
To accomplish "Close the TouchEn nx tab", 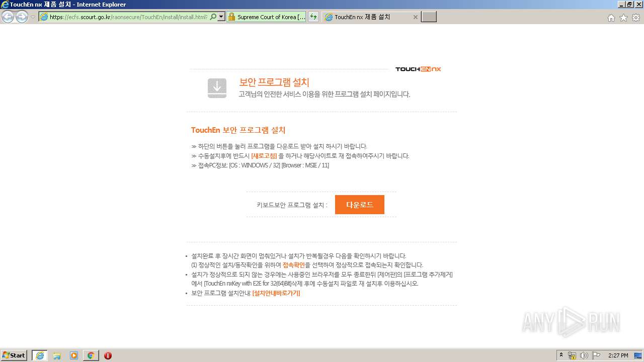I will [x=415, y=17].
